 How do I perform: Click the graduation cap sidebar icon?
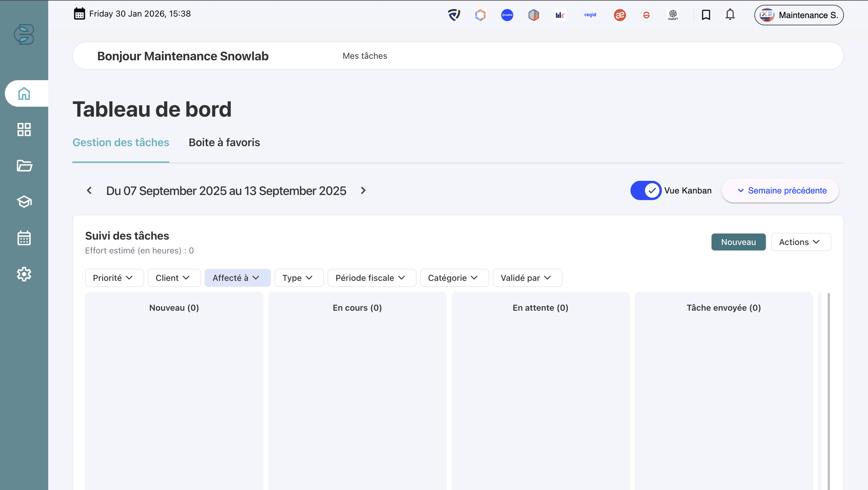(24, 202)
